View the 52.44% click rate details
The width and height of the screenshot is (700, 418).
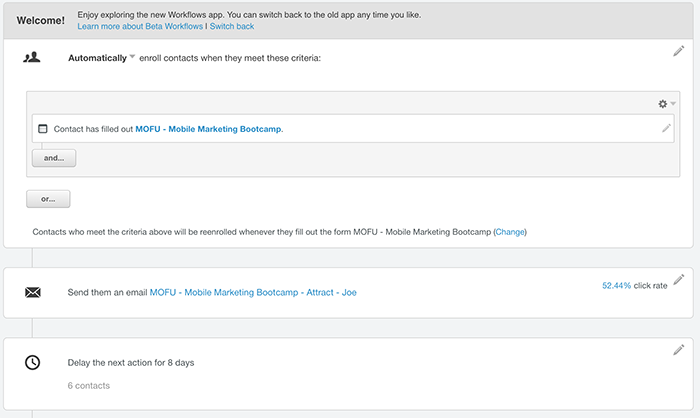617,285
